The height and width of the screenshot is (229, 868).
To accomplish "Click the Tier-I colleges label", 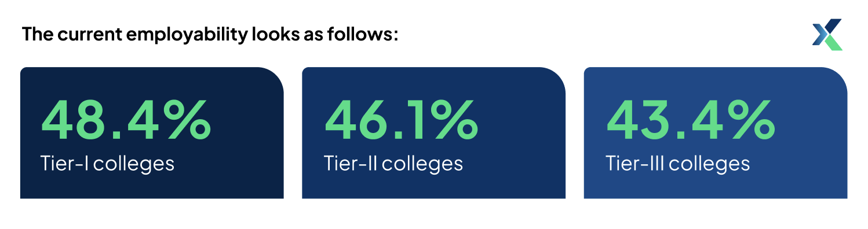I will point(107,164).
